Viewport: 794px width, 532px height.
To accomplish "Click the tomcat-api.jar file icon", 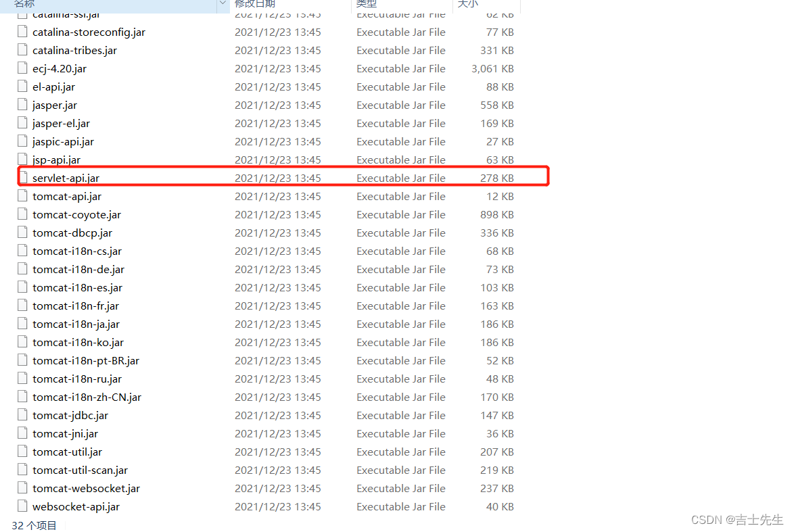I will (x=22, y=196).
